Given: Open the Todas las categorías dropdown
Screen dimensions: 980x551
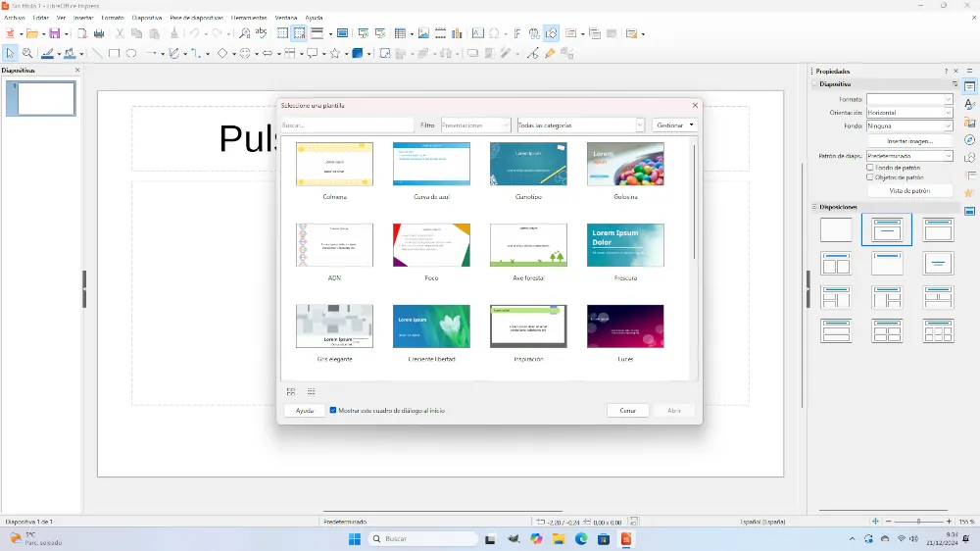Looking at the screenshot, I should [x=580, y=125].
